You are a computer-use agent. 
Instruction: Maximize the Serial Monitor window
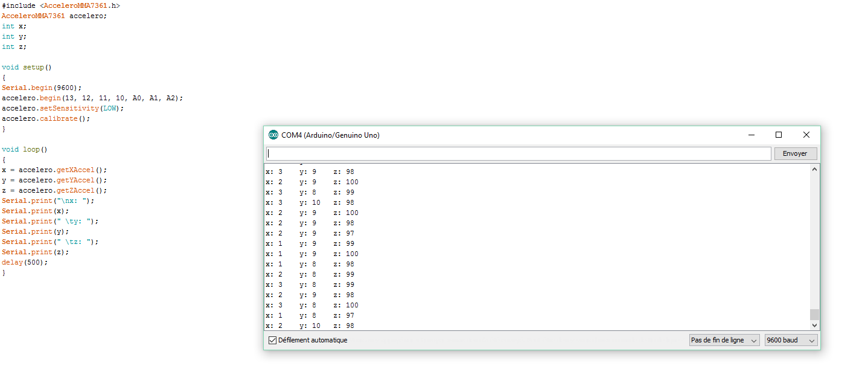pyautogui.click(x=778, y=135)
